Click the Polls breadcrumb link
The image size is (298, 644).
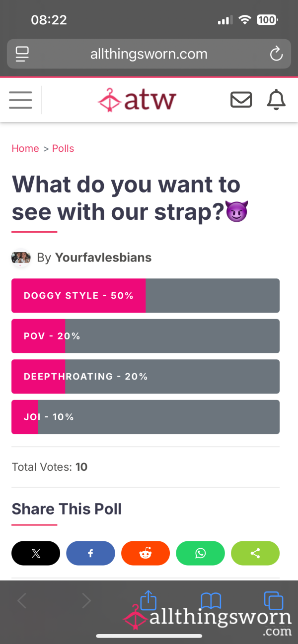[x=63, y=148]
